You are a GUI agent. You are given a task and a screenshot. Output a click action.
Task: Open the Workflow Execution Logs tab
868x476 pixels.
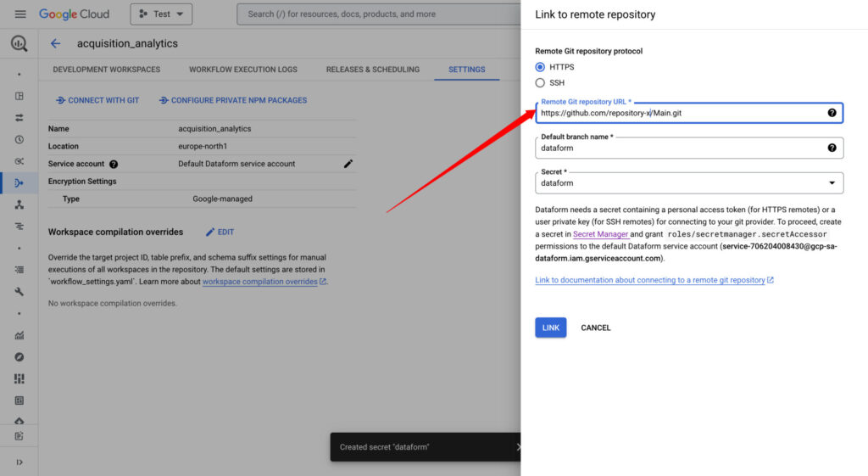[x=242, y=70]
